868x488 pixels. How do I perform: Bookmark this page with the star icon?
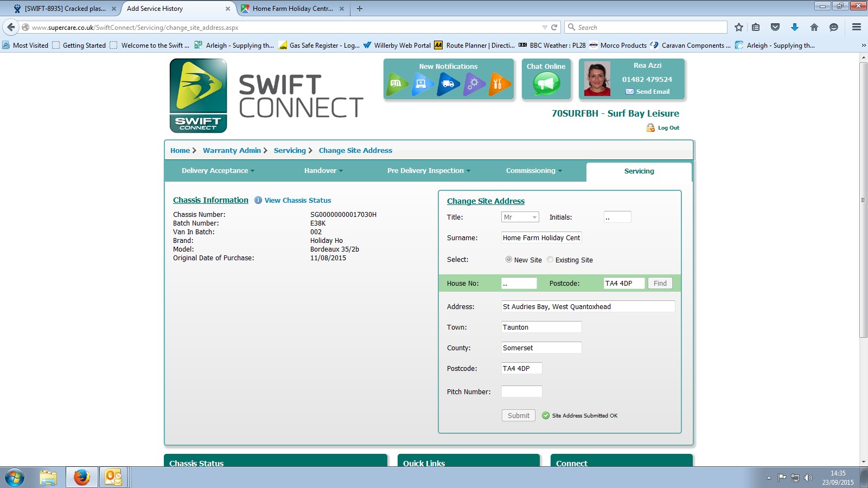(x=738, y=27)
